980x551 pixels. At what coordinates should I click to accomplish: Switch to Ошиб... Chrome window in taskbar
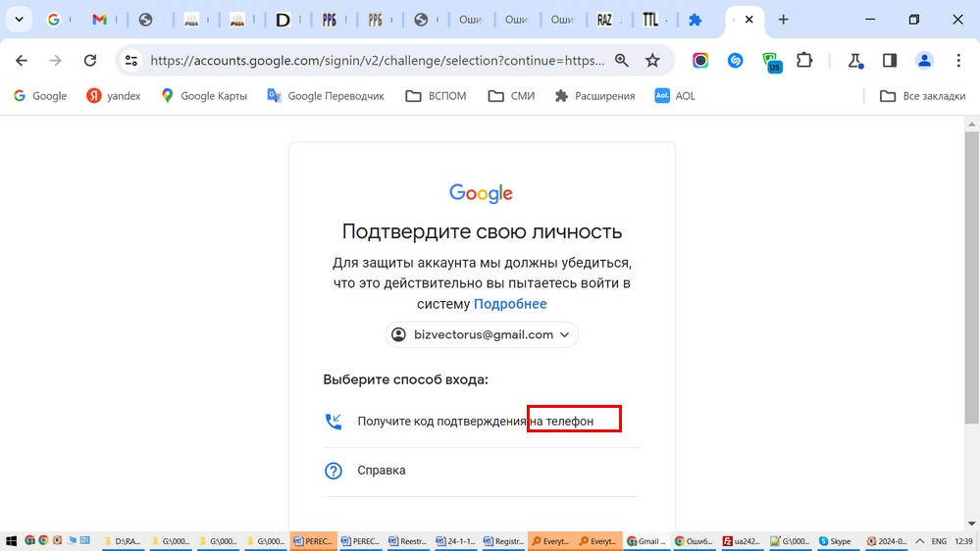pos(694,541)
